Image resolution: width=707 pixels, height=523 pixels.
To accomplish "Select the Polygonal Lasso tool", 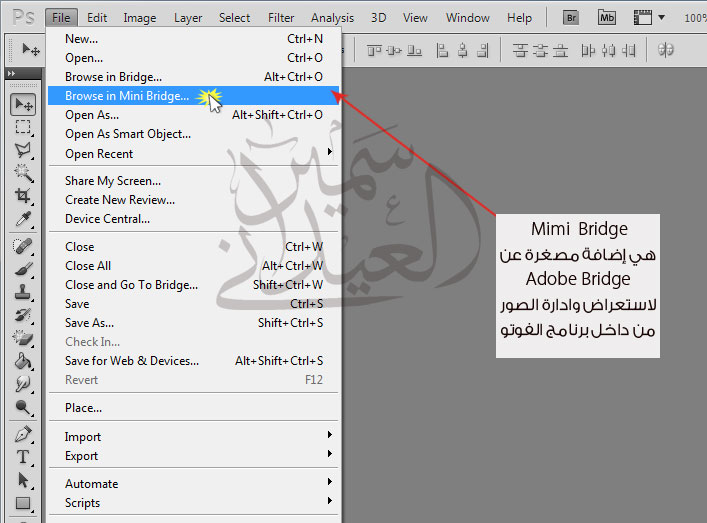I will [x=23, y=150].
